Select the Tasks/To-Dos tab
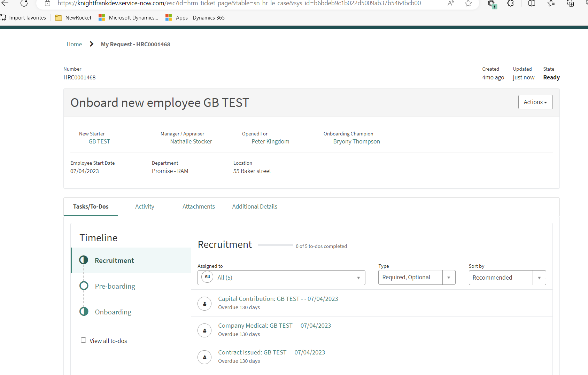Screen dimensions: 588x375 coord(91,206)
